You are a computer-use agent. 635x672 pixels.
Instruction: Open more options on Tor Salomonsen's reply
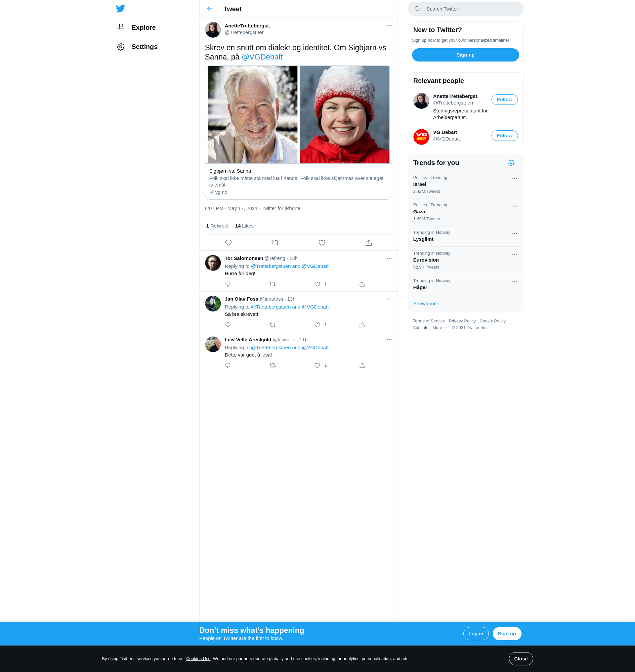[389, 258]
